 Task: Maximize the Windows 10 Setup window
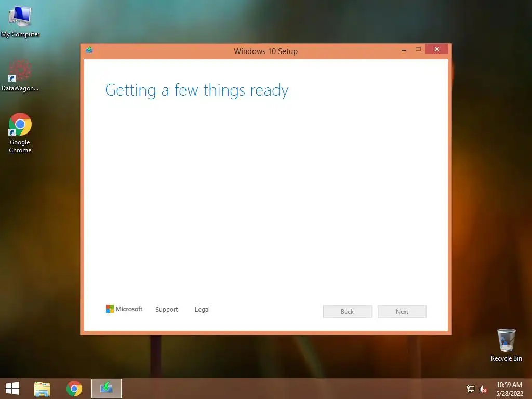point(418,49)
